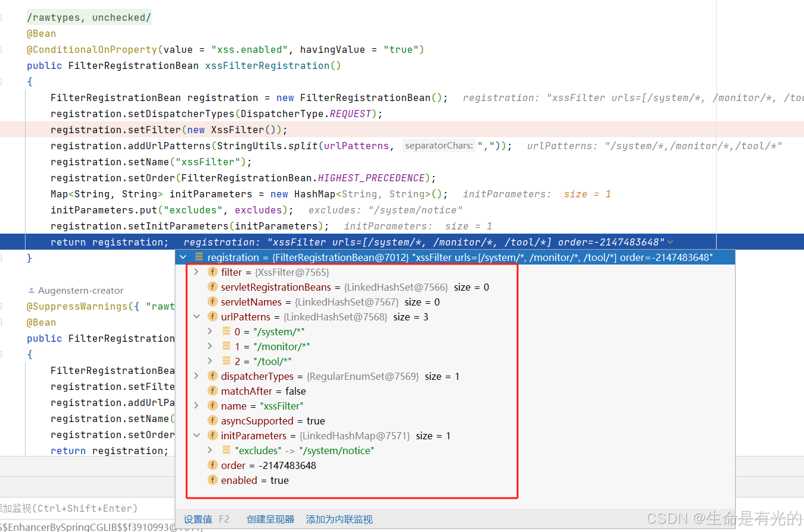The image size is (804, 532).
Task: Collapse the urlPatterns field node
Action: click(197, 317)
